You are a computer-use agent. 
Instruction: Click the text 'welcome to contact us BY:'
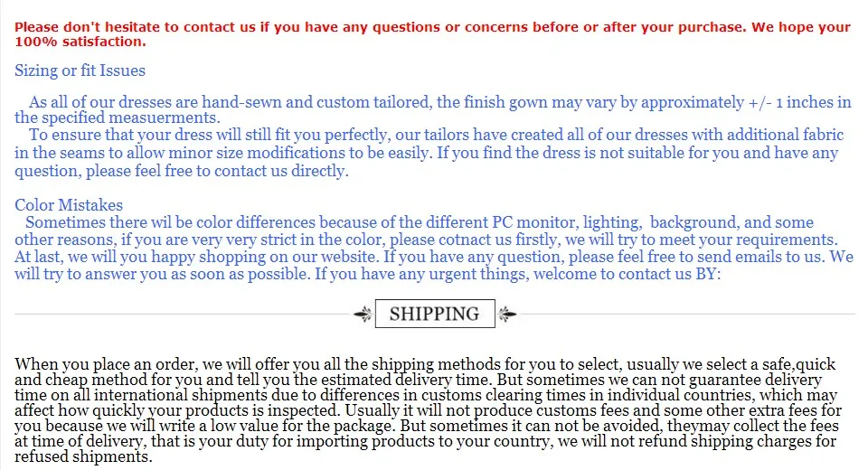(627, 274)
